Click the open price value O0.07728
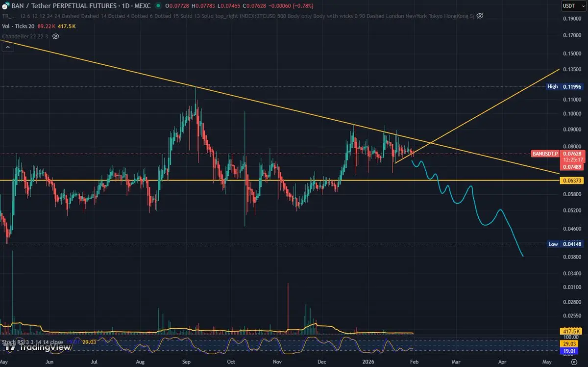The height and width of the screenshot is (367, 588). (x=176, y=6)
